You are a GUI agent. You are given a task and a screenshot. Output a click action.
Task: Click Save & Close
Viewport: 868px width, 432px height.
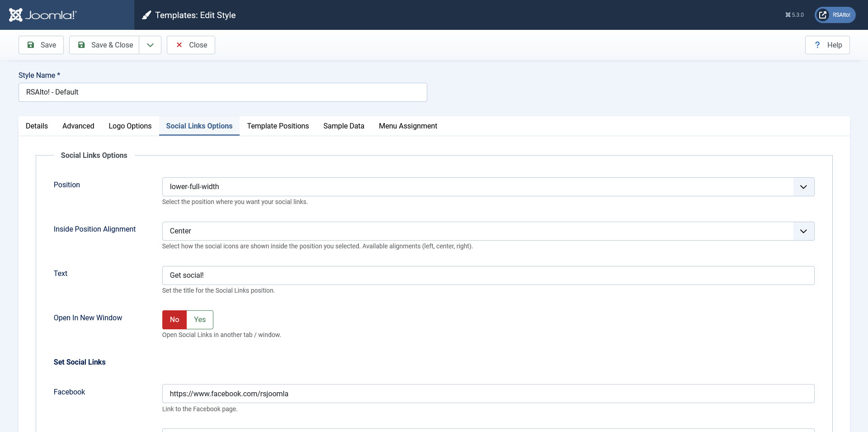tap(104, 45)
